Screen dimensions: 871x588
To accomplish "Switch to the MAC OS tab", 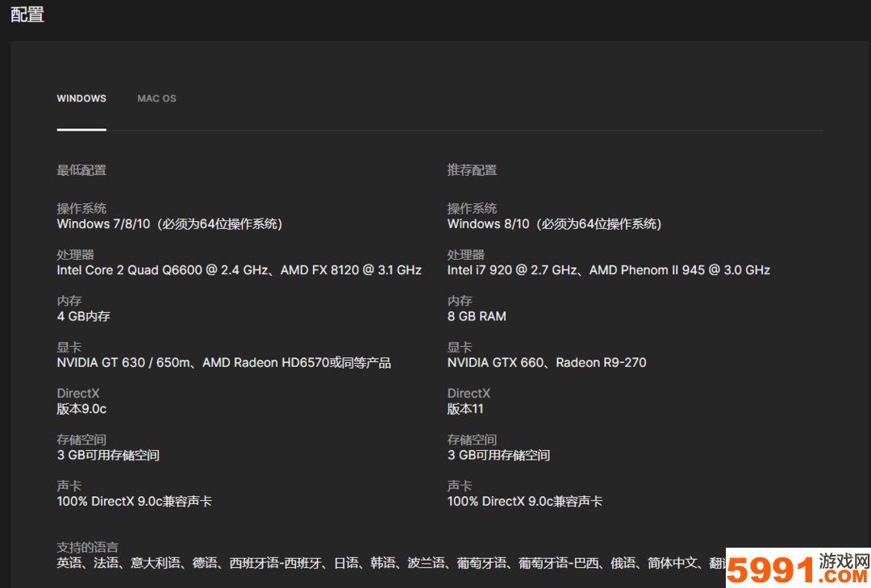I will pyautogui.click(x=156, y=98).
